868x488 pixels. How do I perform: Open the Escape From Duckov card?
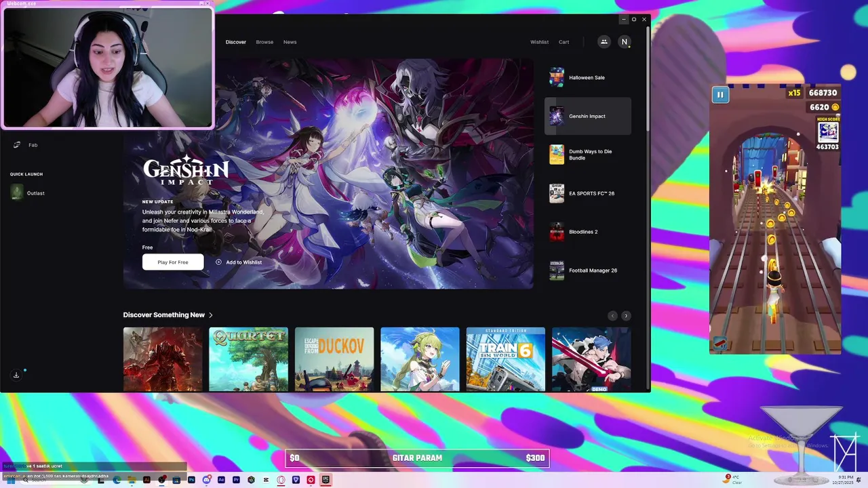[x=334, y=359]
